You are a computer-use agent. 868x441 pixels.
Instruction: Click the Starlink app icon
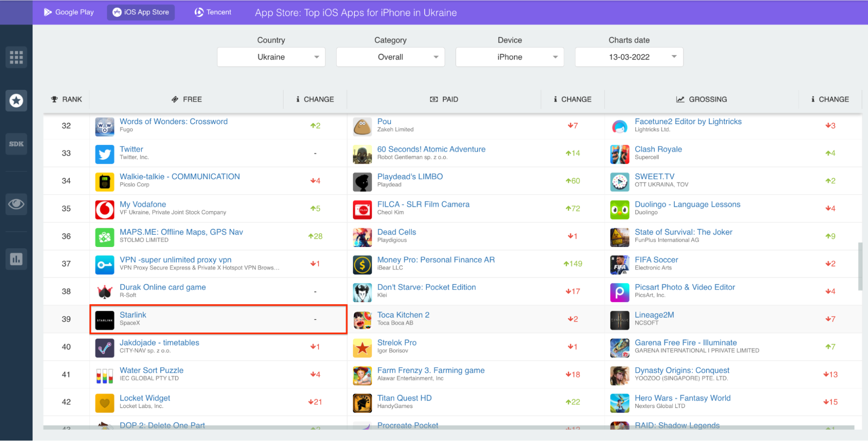point(105,320)
